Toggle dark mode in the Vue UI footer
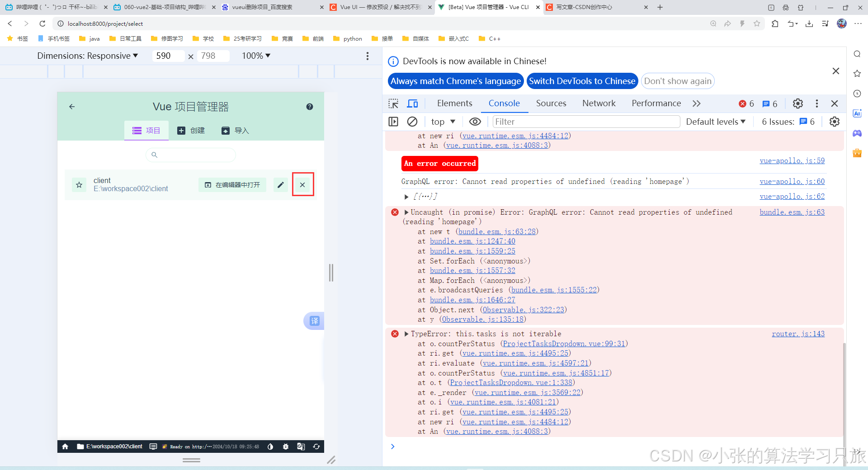The width and height of the screenshot is (868, 470). (270, 446)
